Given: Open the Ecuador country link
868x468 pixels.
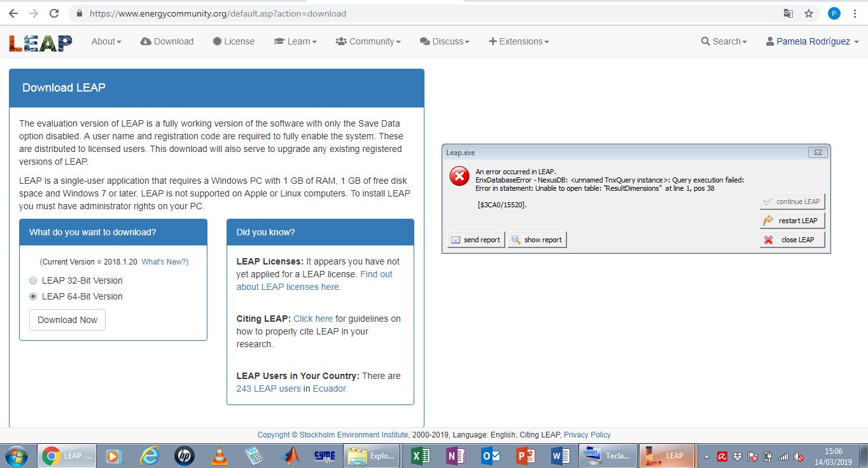Looking at the screenshot, I should coord(330,389).
